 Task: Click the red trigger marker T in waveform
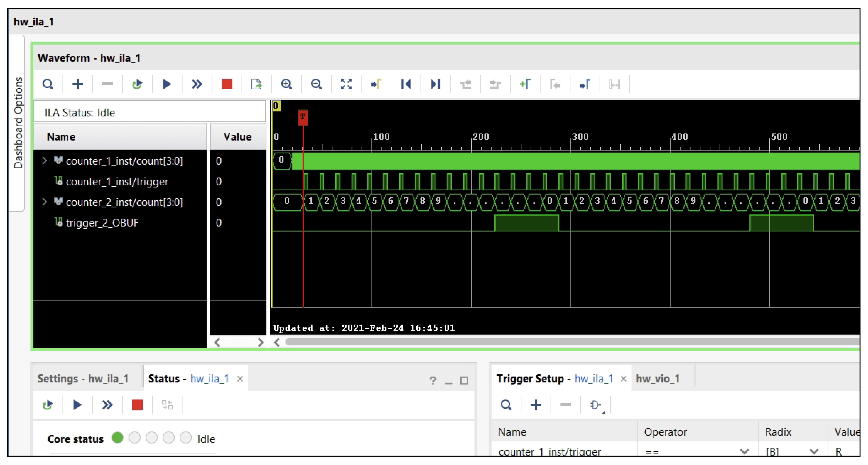coord(303,117)
